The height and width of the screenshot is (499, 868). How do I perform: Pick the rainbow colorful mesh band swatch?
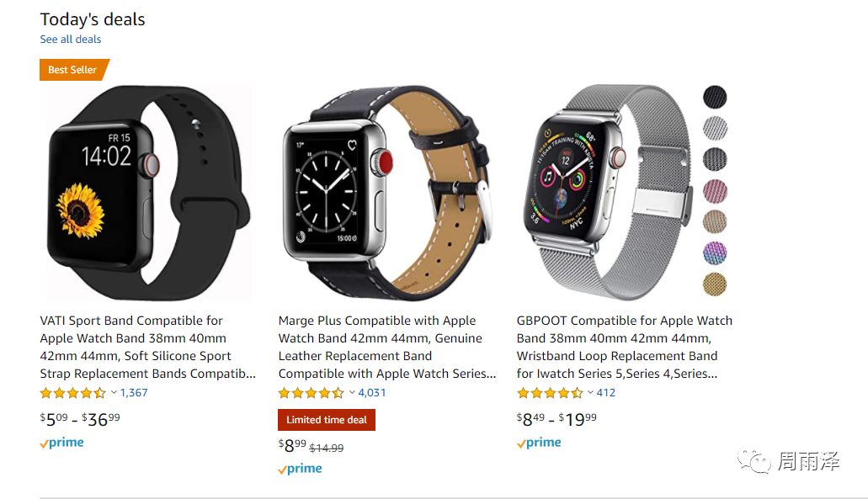click(715, 252)
